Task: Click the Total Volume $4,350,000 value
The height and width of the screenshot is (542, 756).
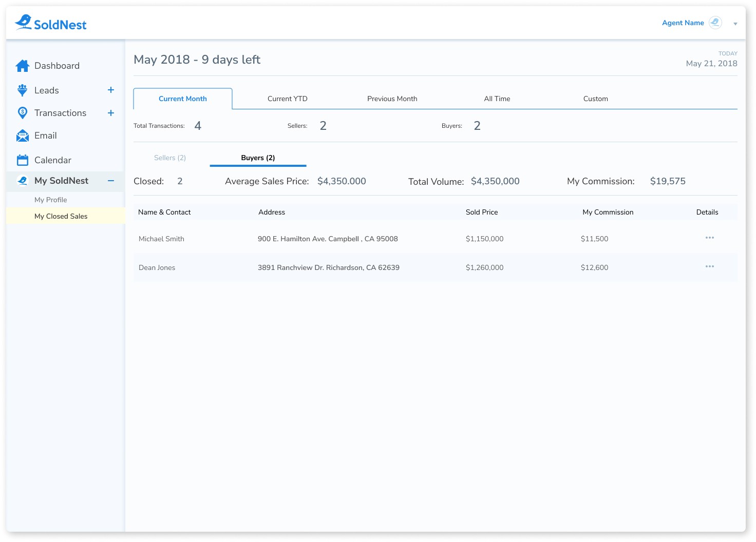Action: (x=495, y=181)
